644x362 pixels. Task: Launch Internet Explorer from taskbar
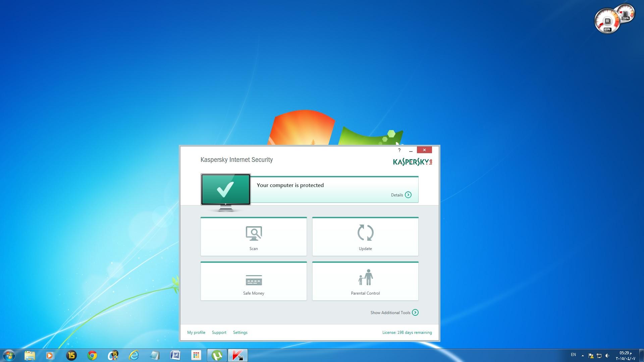pyautogui.click(x=134, y=355)
